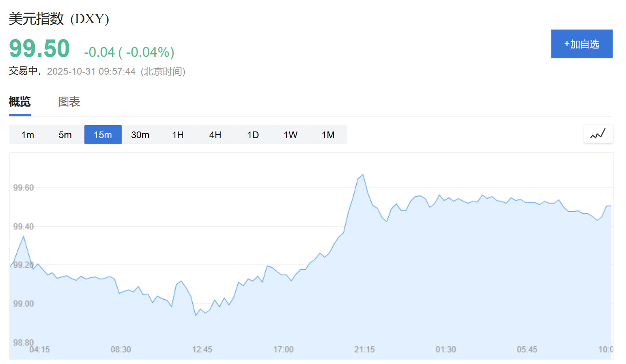Image resolution: width=626 pixels, height=364 pixels.
Task: Set chart period to 1H
Action: pyautogui.click(x=178, y=135)
